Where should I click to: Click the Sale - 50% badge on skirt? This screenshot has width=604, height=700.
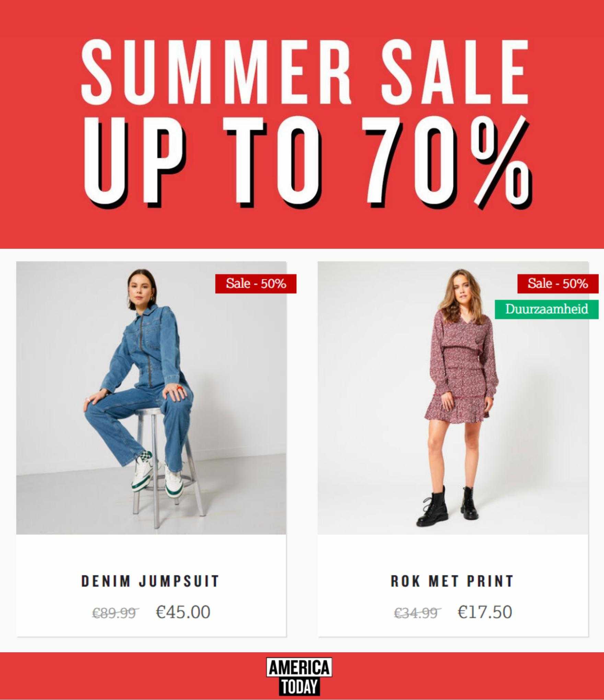click(558, 283)
